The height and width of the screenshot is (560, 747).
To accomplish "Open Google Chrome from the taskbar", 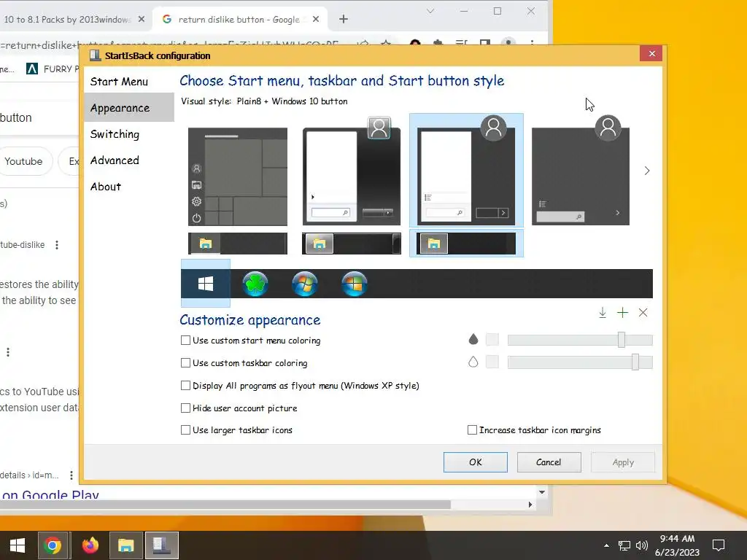I will click(x=53, y=545).
